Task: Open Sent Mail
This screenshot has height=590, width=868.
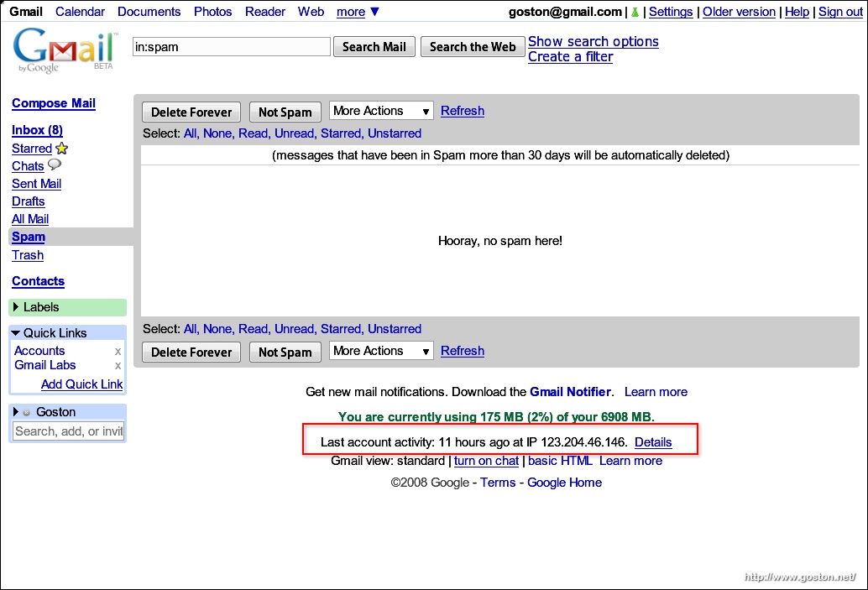Action: pyautogui.click(x=37, y=184)
